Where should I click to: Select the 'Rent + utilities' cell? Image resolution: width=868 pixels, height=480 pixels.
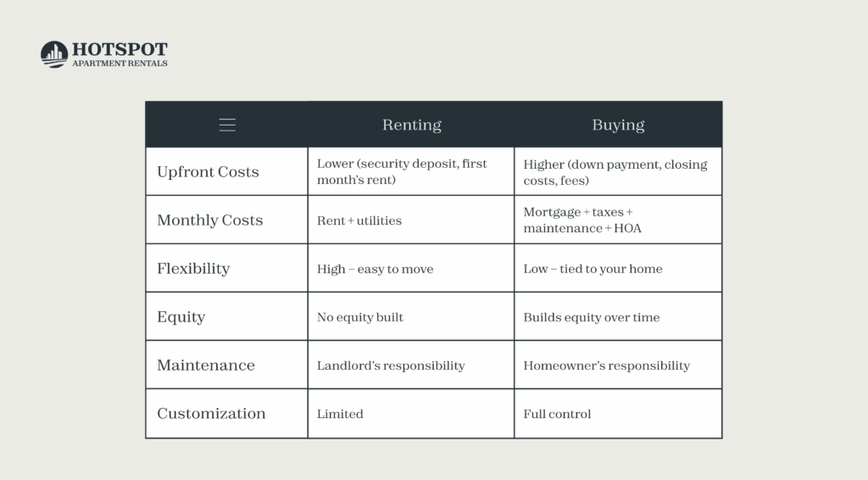(x=411, y=220)
